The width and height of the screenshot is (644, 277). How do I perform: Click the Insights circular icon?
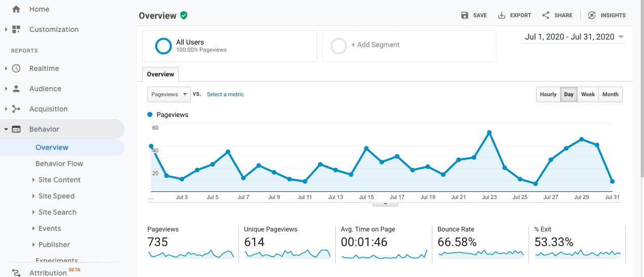click(592, 15)
